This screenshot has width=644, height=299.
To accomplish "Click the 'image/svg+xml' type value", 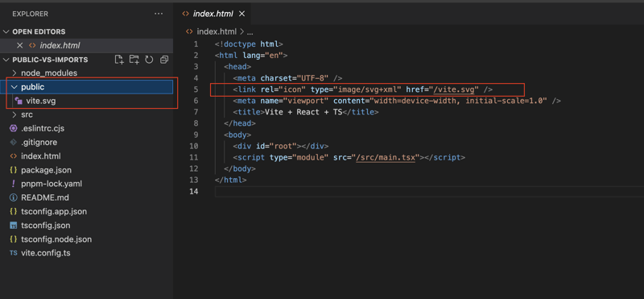I will (369, 89).
